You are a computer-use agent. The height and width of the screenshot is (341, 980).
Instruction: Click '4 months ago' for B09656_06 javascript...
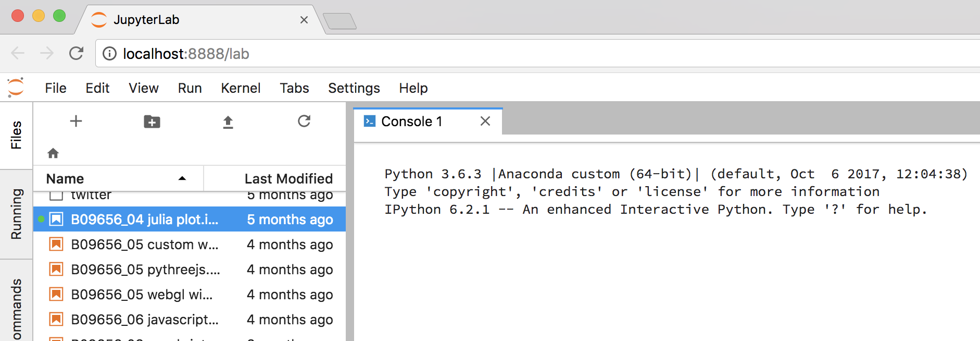pos(290,320)
